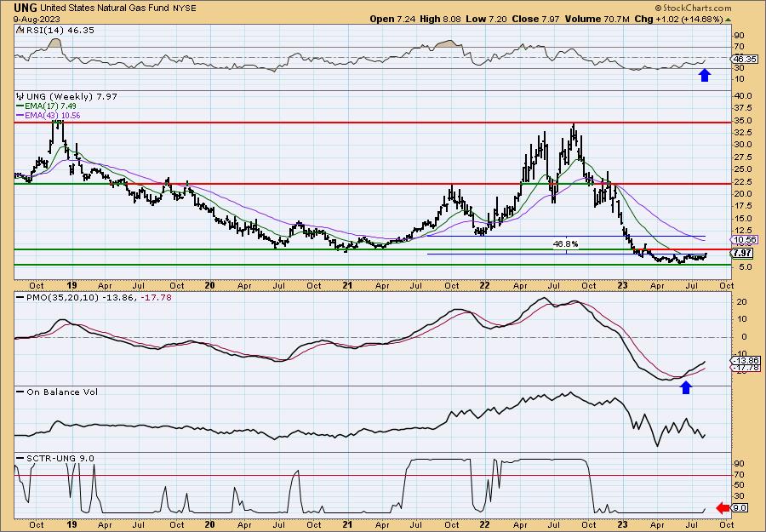The height and width of the screenshot is (532, 766).
Task: Click the NYSE exchange label
Action: (x=183, y=9)
